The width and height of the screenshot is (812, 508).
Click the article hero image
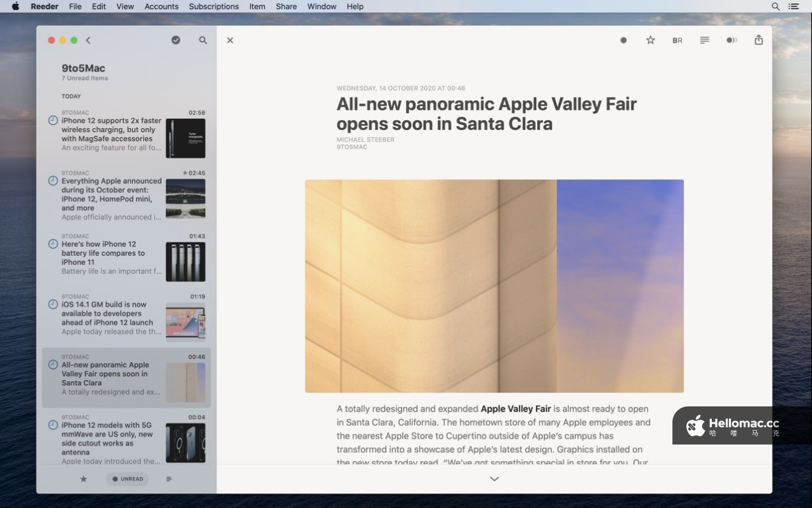(494, 286)
